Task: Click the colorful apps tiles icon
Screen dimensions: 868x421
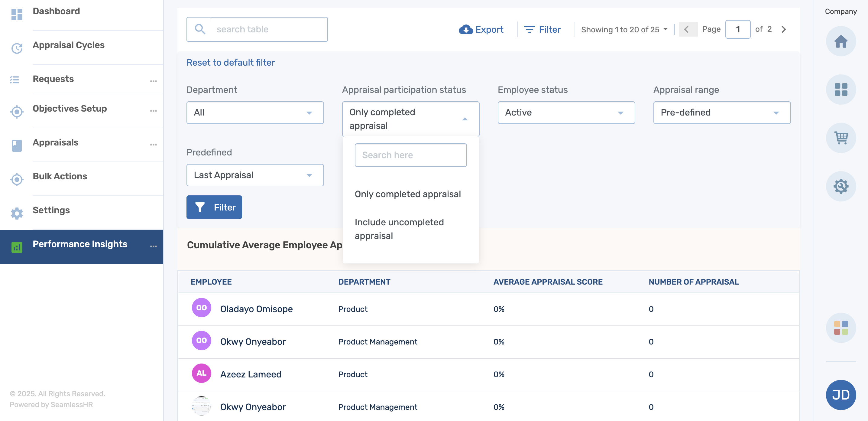Action: pos(840,328)
